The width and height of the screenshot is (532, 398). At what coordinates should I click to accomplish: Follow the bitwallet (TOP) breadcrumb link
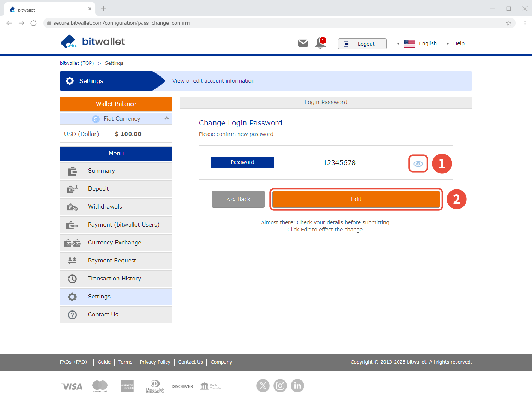pyautogui.click(x=77, y=63)
